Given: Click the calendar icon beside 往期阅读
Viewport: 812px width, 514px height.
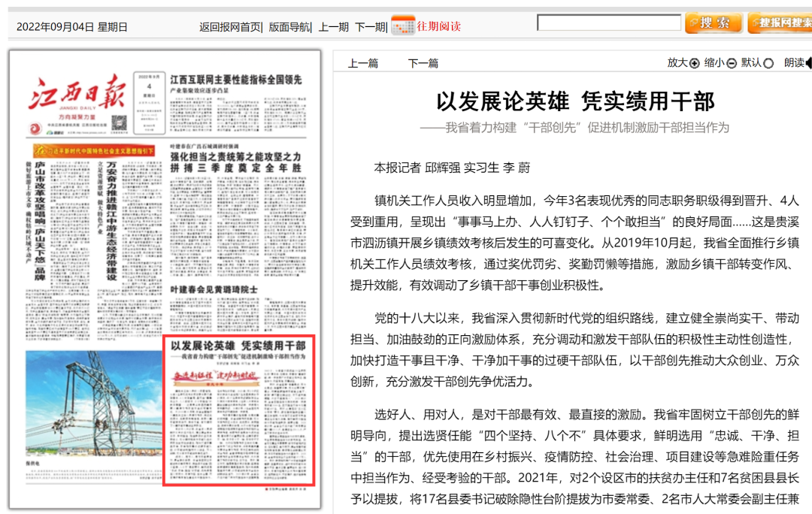Looking at the screenshot, I should pos(403,26).
